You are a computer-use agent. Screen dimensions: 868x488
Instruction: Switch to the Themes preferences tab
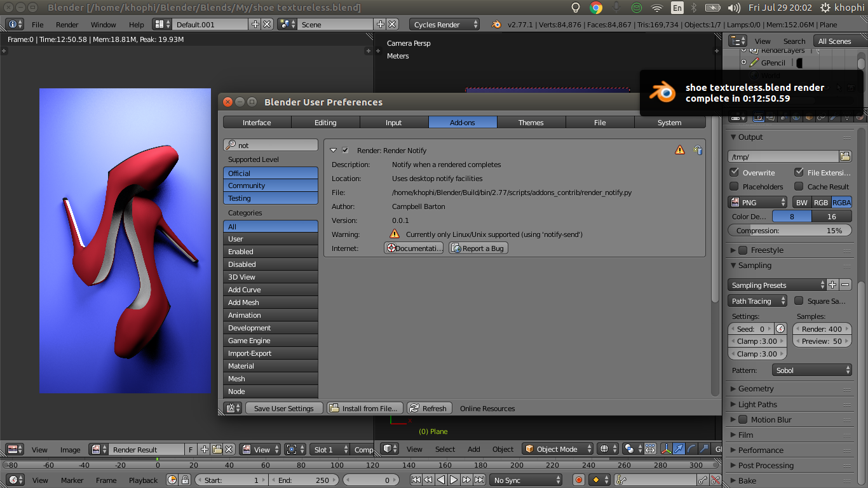[x=531, y=123]
